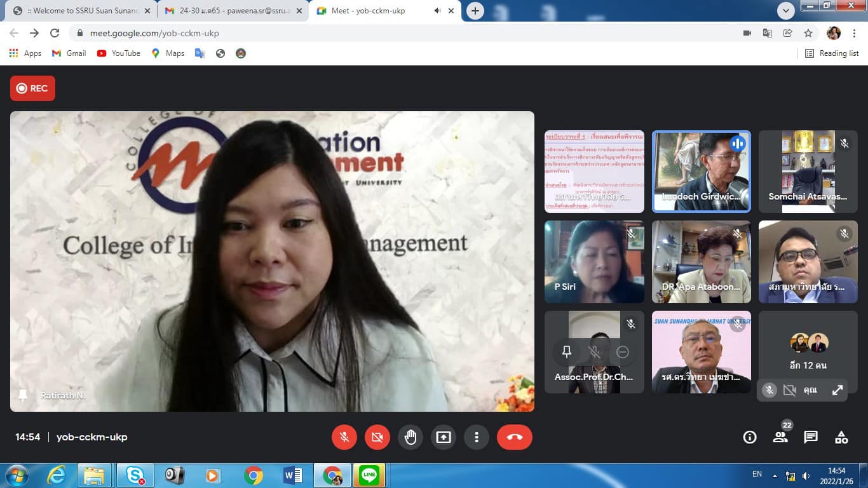Click the Present now screen share icon
Screen dimensions: 868x488
pos(444,437)
